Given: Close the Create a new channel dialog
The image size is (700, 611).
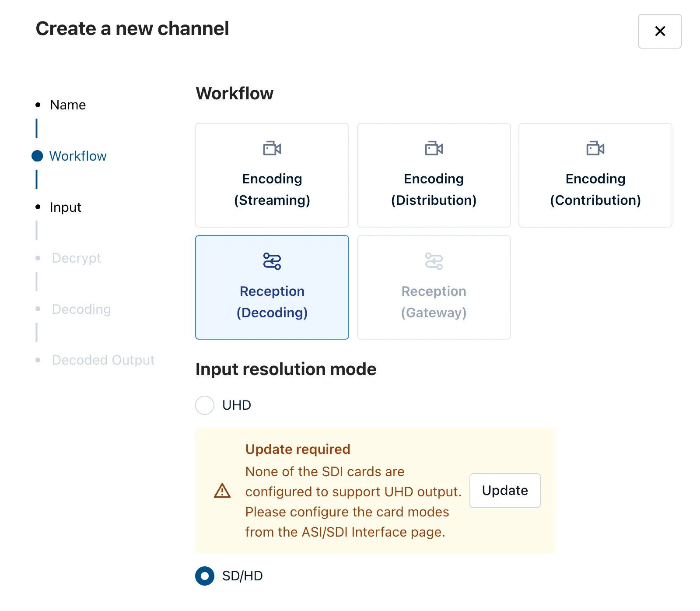Looking at the screenshot, I should pos(660,31).
